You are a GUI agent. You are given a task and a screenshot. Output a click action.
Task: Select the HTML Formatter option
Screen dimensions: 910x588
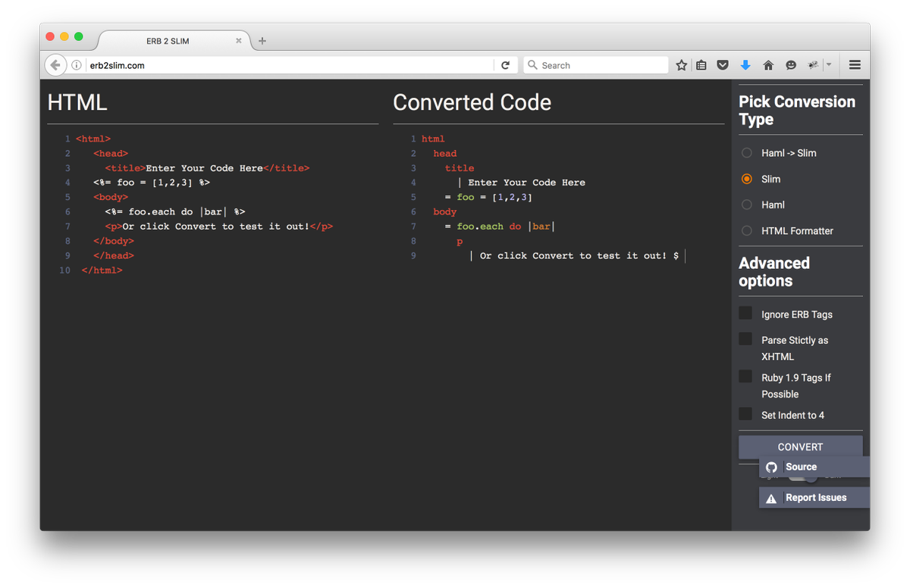tap(745, 230)
